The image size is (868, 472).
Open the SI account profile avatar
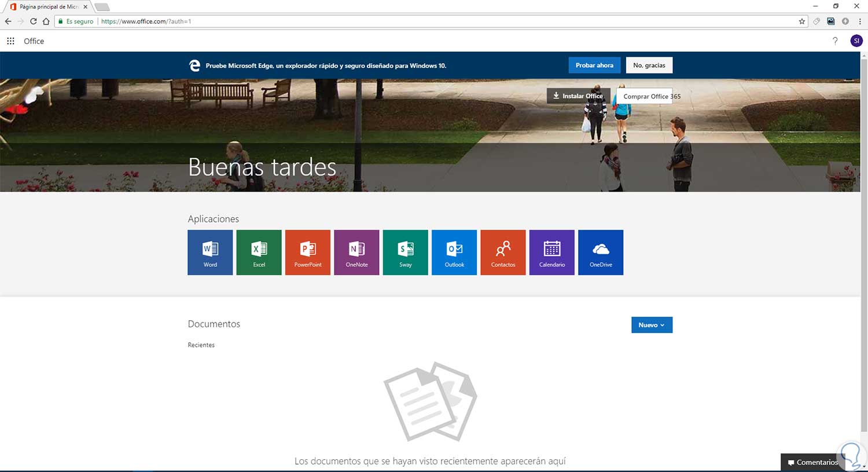pos(856,41)
